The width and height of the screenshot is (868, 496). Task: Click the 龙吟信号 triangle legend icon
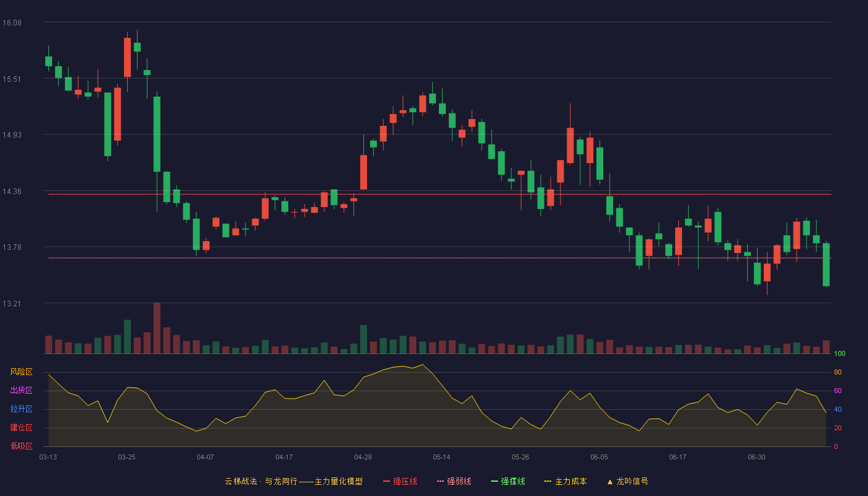609,482
